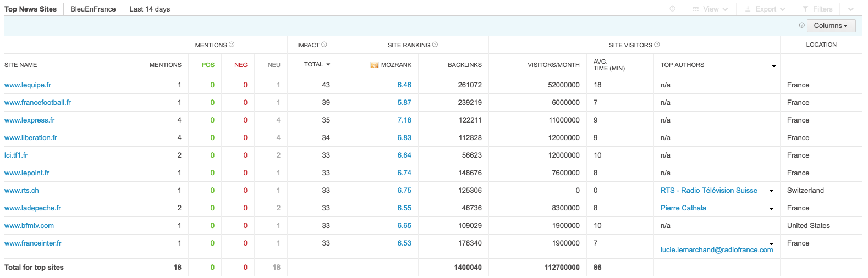
Task: Select the Top News Sites tab
Action: coord(30,9)
